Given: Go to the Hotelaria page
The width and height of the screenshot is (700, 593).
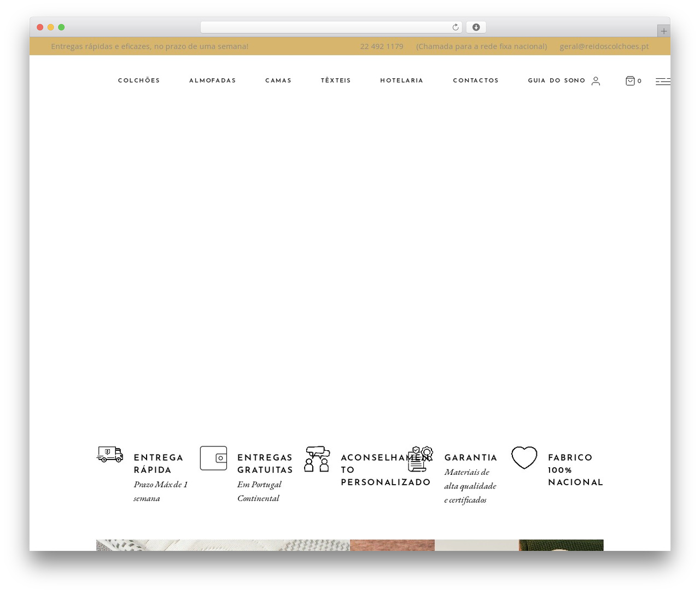Looking at the screenshot, I should (402, 80).
